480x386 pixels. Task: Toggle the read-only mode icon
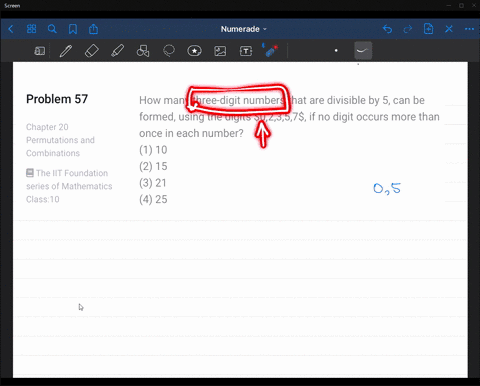[40, 51]
